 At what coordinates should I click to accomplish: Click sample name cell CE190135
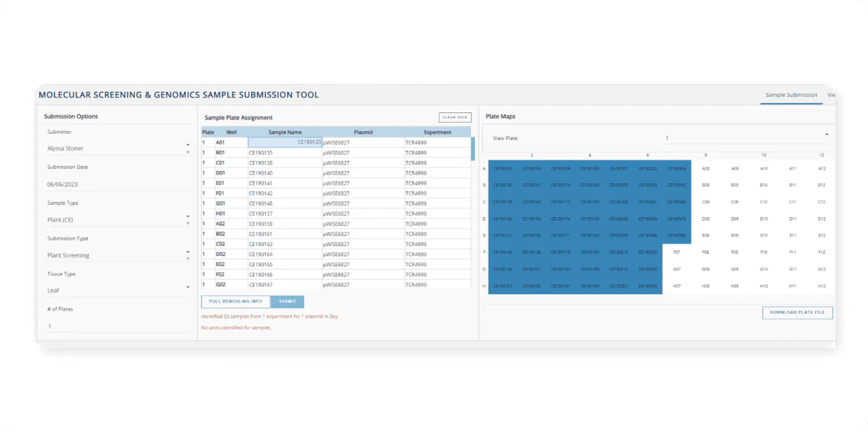pos(285,153)
